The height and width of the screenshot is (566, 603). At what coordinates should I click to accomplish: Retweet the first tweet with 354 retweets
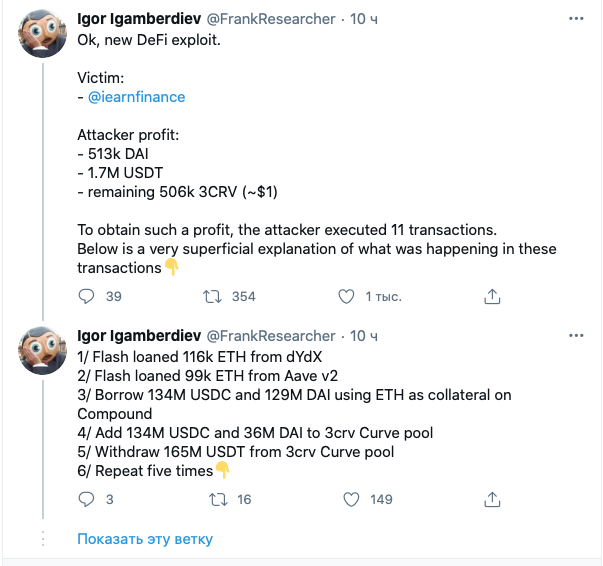[213, 296]
